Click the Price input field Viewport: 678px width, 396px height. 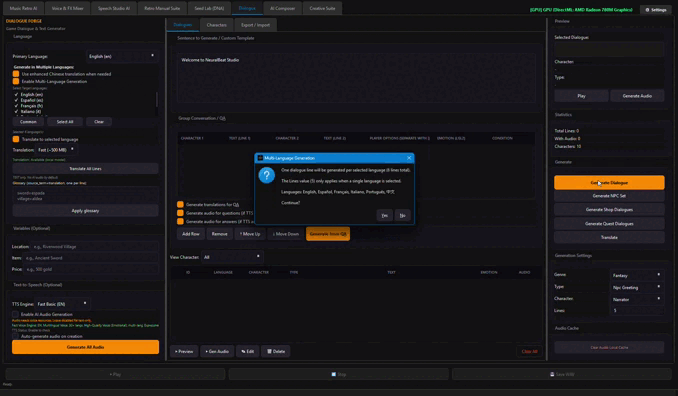pos(90,269)
